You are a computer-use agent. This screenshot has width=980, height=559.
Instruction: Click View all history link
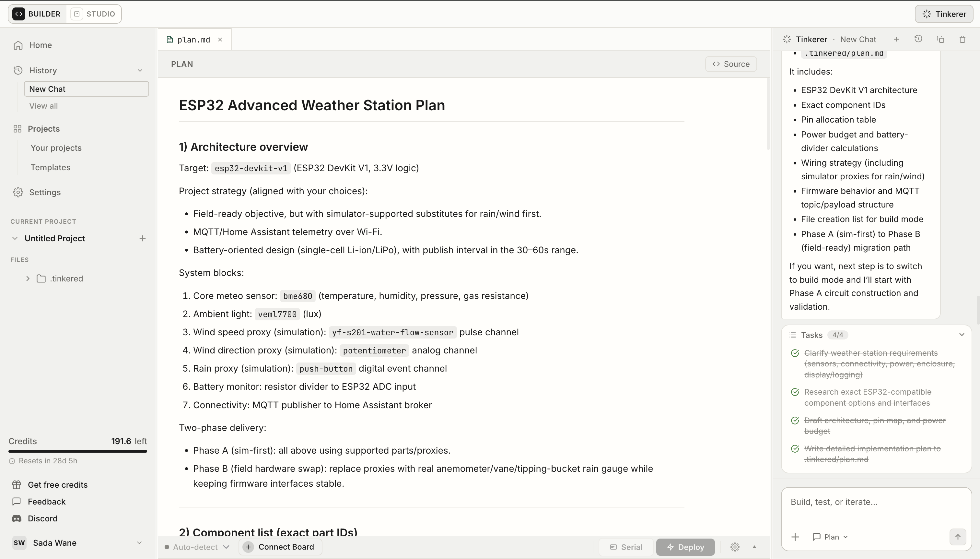click(43, 106)
